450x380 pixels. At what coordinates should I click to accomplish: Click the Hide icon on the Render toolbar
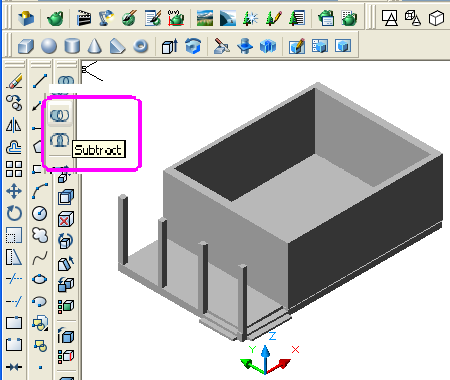pos(26,18)
